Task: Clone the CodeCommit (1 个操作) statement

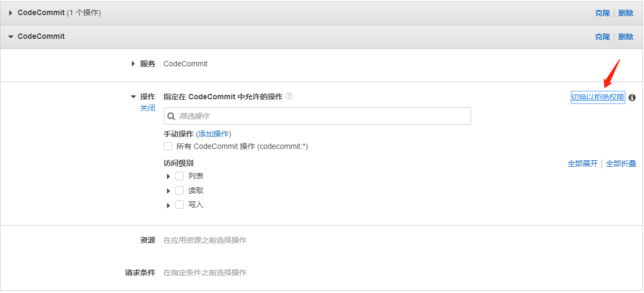Action: click(x=602, y=13)
